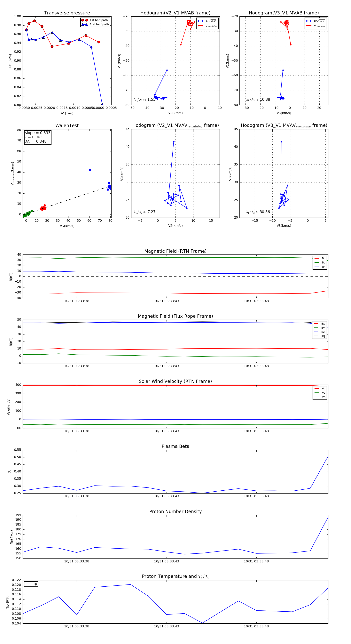Click the title 'Hodogram (V3_V1 MVAV remaining frame)'
The width and height of the screenshot is (351, 644).
click(x=284, y=125)
